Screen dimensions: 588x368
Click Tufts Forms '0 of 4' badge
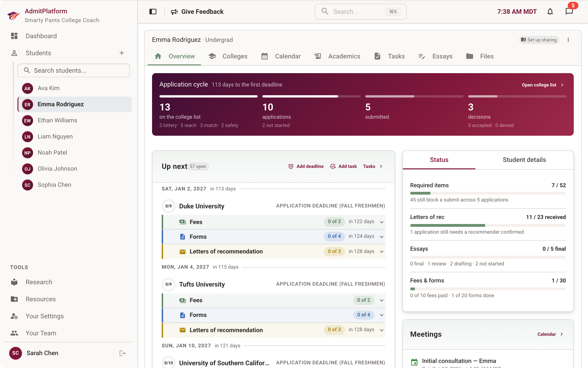click(x=364, y=315)
